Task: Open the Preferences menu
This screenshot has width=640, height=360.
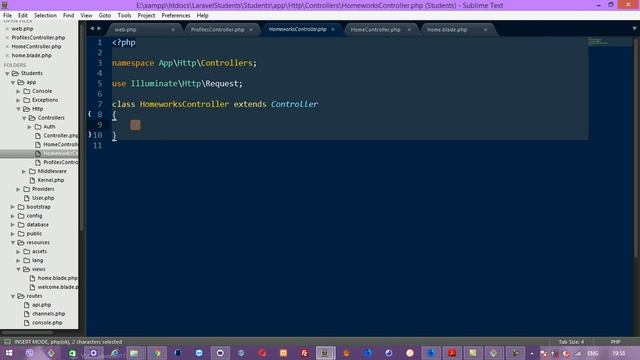Action: [176, 16]
